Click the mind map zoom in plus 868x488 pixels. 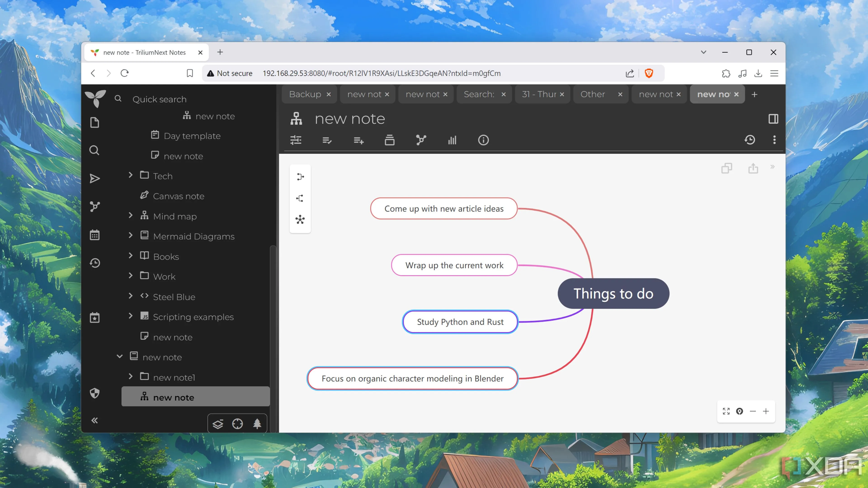pyautogui.click(x=766, y=411)
